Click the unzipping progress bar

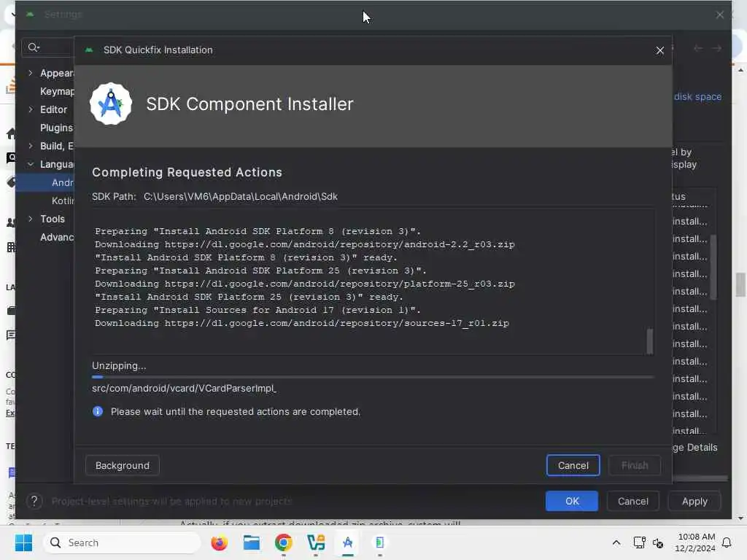[x=373, y=377]
